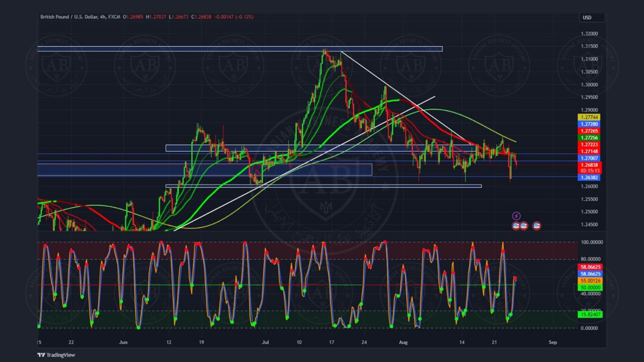644x362 pixels.
Task: Click current price label with 02:15:13 countdown
Action: (590, 168)
